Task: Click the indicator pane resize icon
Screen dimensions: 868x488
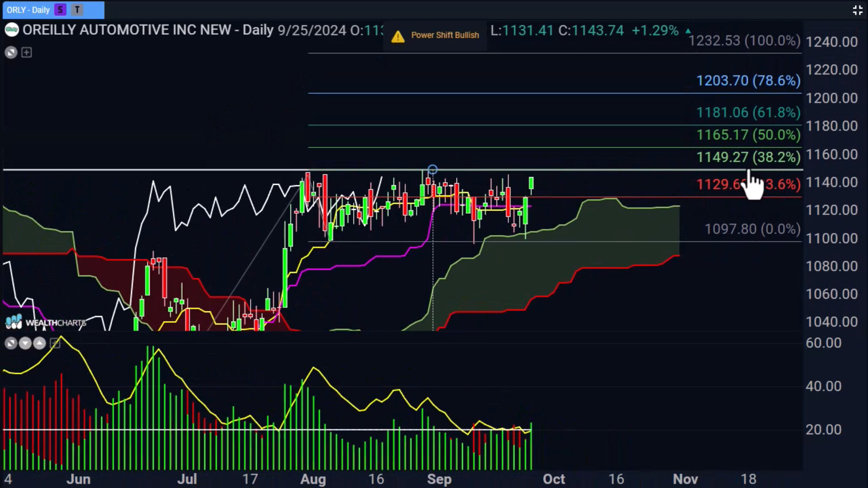Action: coord(11,344)
